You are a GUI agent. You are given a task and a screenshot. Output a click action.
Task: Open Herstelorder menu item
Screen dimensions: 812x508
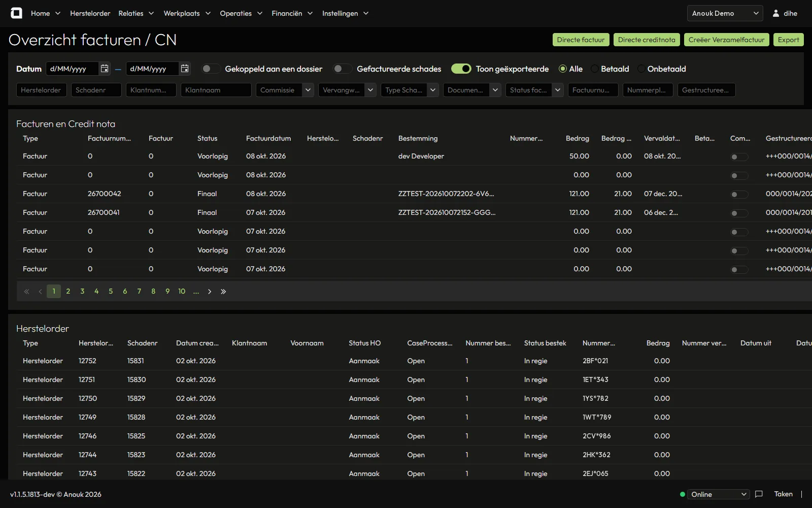click(x=90, y=13)
